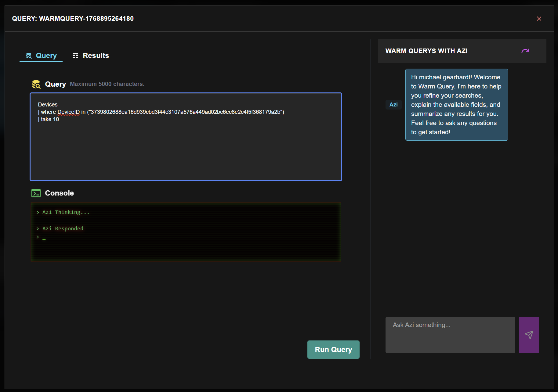Click the 'Maximum 5000 characters.' hint
558x392 pixels.
107,84
